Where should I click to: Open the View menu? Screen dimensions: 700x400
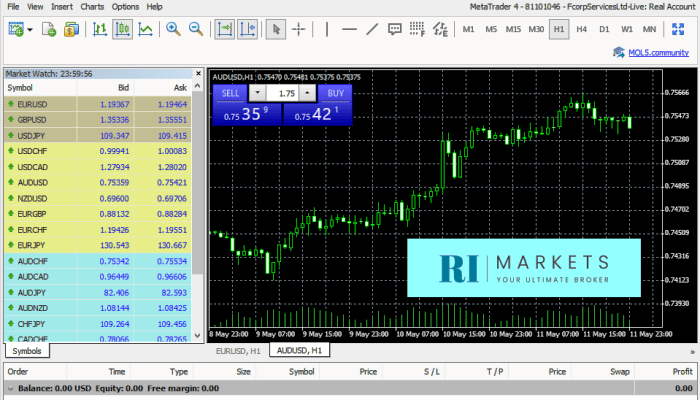pyautogui.click(x=35, y=7)
